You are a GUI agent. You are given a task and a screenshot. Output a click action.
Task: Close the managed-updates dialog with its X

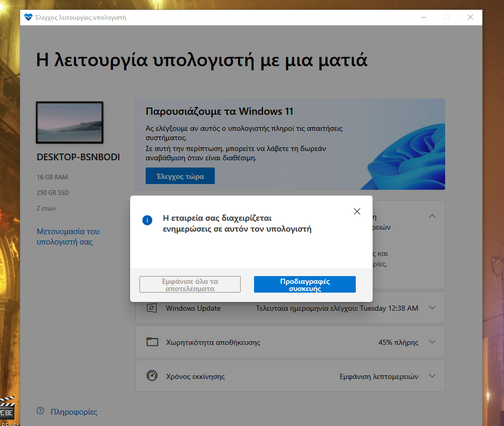point(357,211)
